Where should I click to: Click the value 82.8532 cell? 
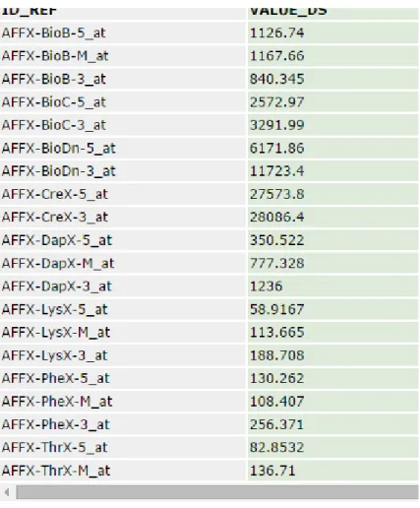[333, 447]
